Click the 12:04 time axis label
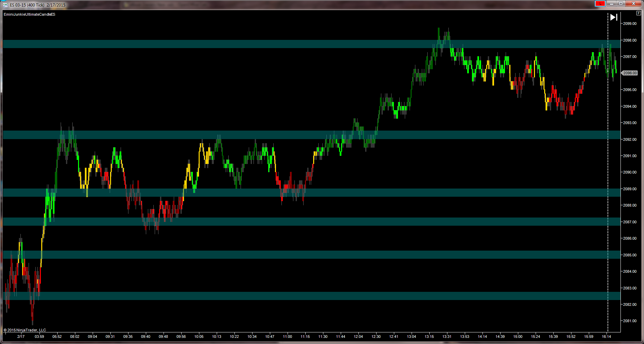Screen dimensions: 644x344 [358, 336]
